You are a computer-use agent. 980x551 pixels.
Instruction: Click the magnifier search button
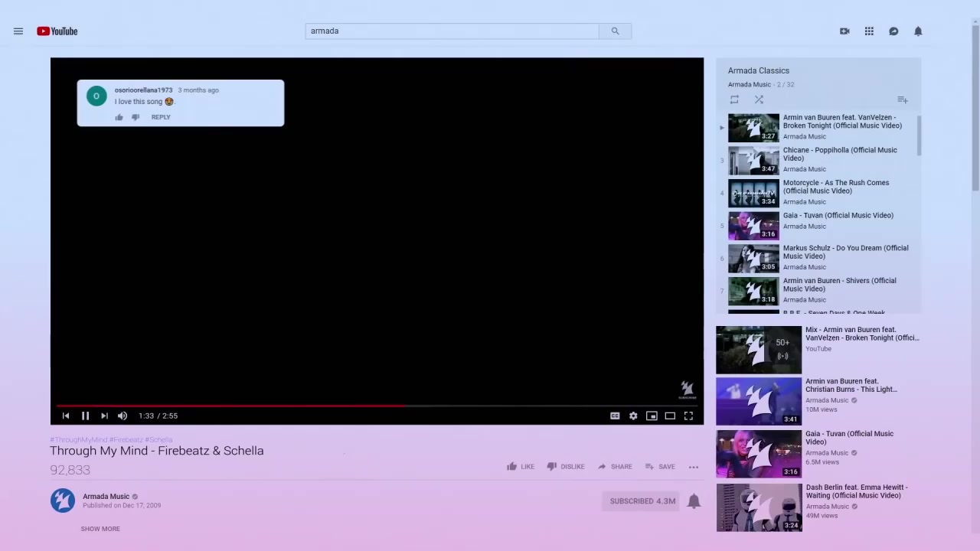[x=615, y=31]
